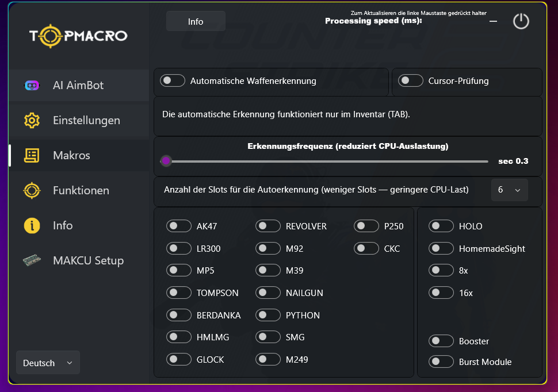Click the Funktionen crosshair icon

coord(32,190)
